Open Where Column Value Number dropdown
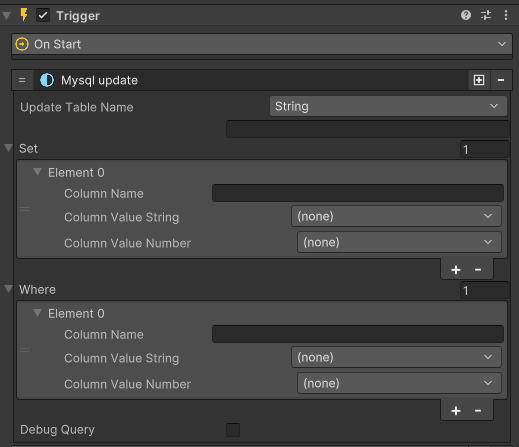Image resolution: width=519 pixels, height=447 pixels. pyautogui.click(x=399, y=383)
